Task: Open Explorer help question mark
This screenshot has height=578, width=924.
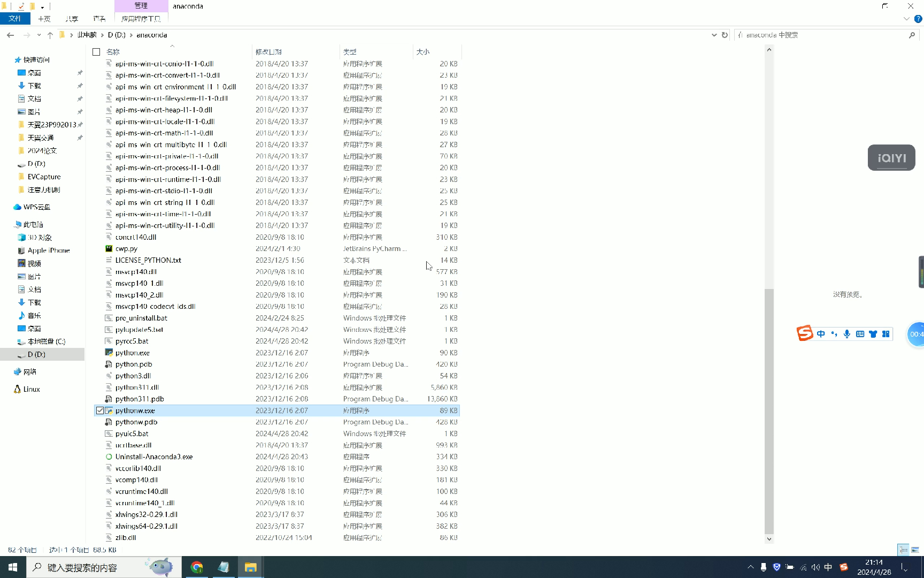Action: pos(918,19)
